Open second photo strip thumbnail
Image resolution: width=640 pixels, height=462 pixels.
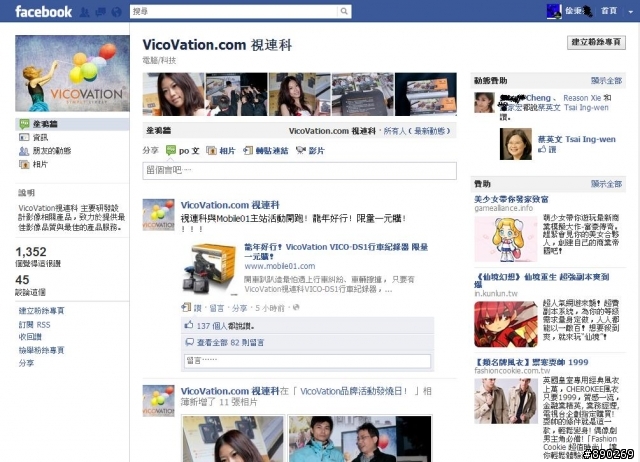pos(237,94)
